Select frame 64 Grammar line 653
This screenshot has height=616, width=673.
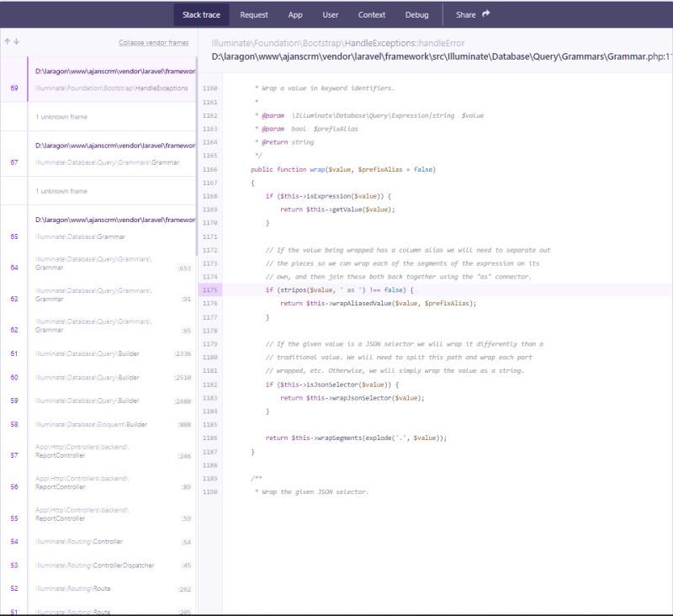click(98, 263)
